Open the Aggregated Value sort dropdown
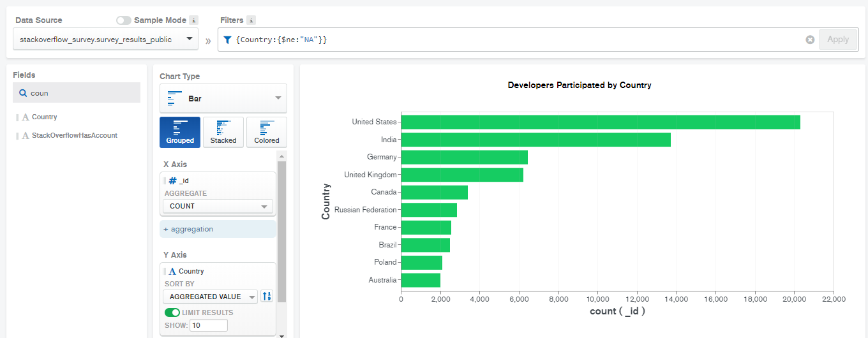The height and width of the screenshot is (338, 868). pos(210,297)
